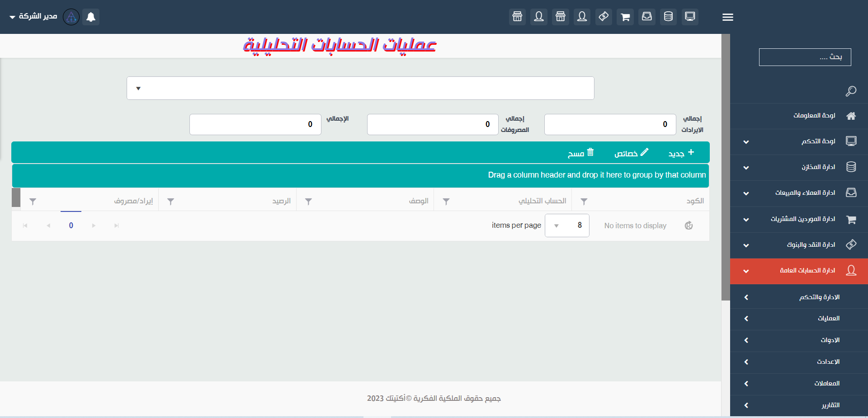This screenshot has height=418, width=868.
Task: Open the monitor icon in top bar
Action: 690,17
